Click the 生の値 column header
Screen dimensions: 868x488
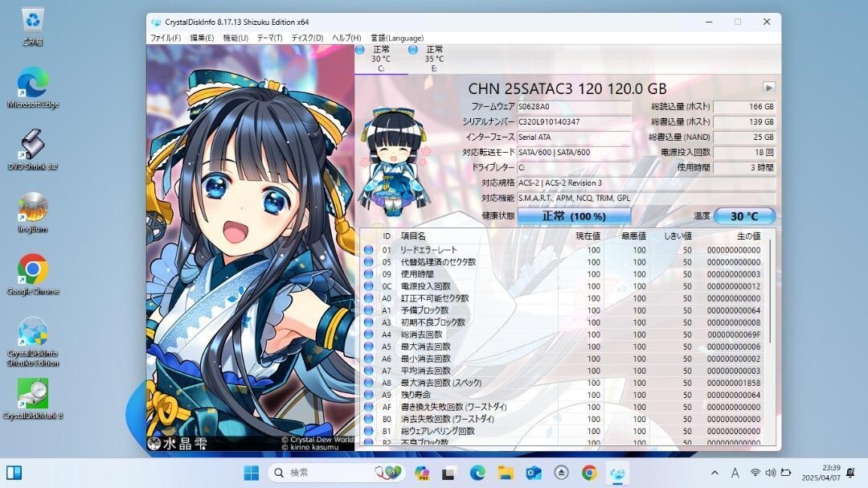(748, 236)
